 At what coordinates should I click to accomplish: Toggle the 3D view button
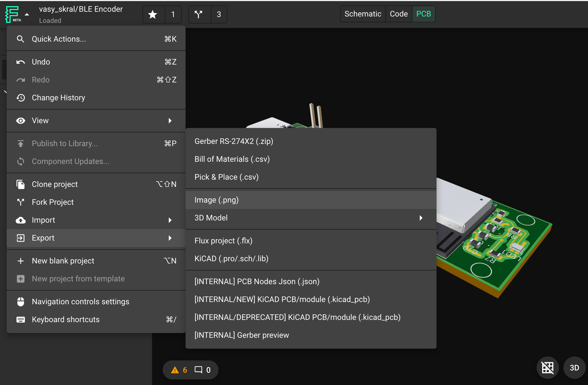coord(574,368)
